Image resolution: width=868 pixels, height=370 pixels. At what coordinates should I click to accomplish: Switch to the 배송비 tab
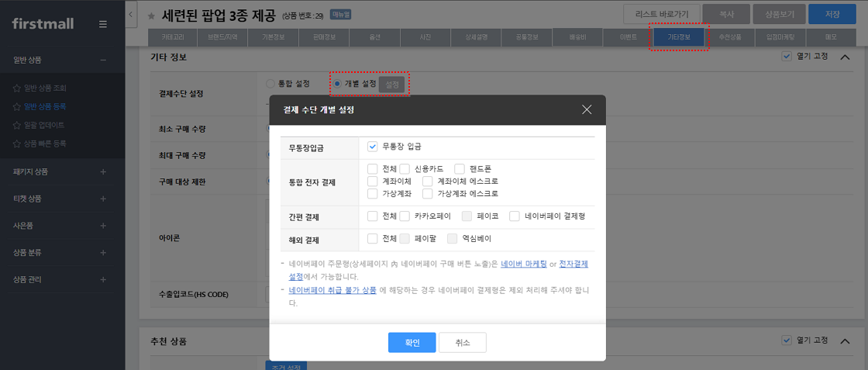(577, 38)
